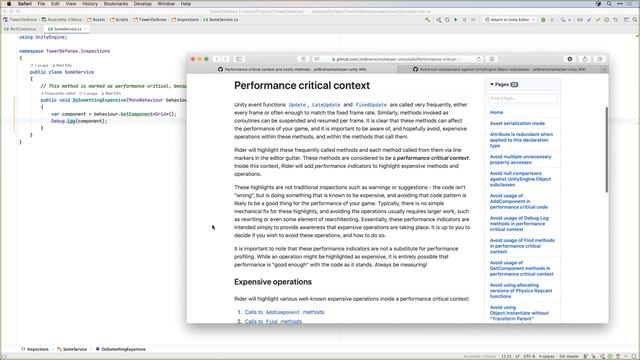This screenshot has width=640, height=360.
Task: Click the LateUpdate code link
Action: [326, 105]
